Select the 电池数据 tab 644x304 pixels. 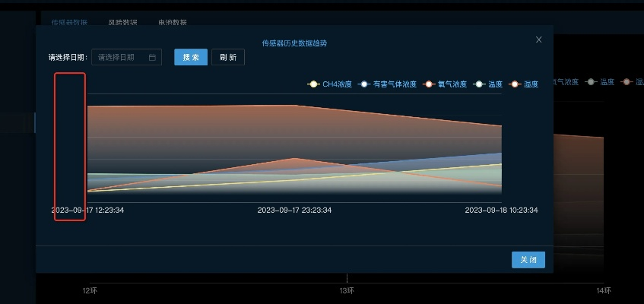point(173,23)
